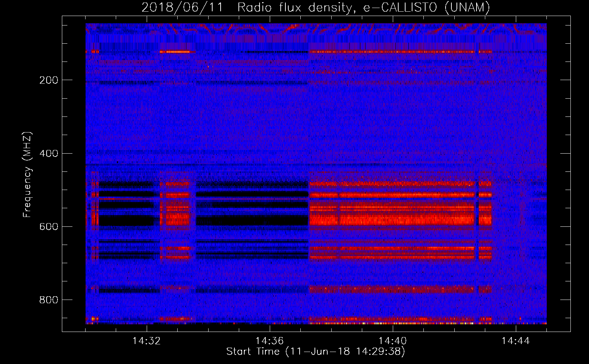Click the 2018/06/11 date in the title
This screenshot has width=589, height=364.
182,8
